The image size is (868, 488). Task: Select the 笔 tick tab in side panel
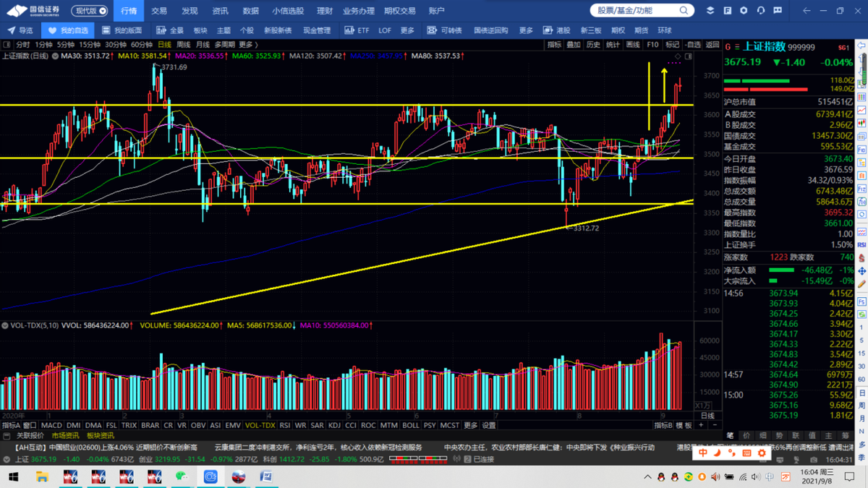(730, 436)
